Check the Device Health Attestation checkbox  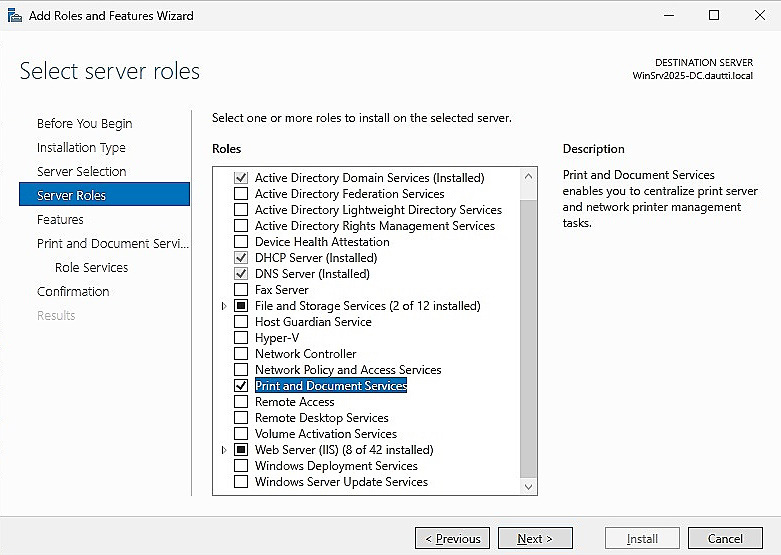[x=241, y=242]
